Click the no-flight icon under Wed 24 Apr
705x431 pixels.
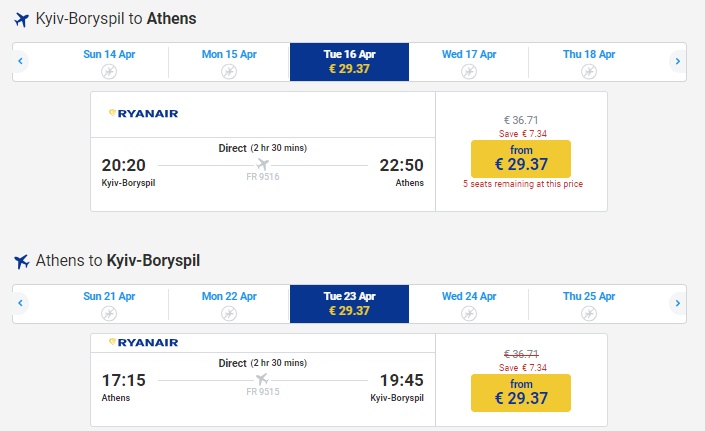tap(468, 313)
